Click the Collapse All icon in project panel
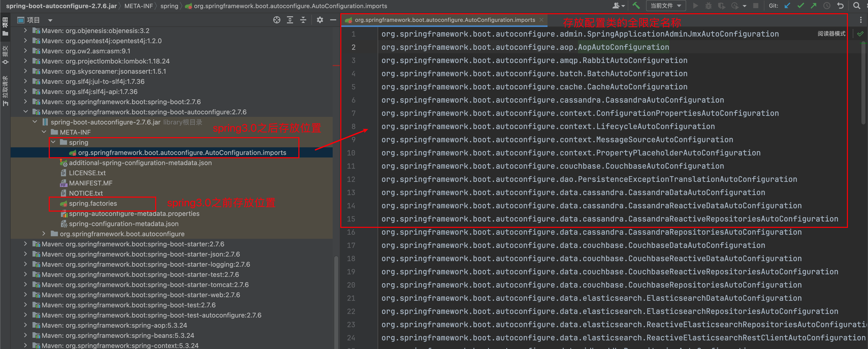 303,20
